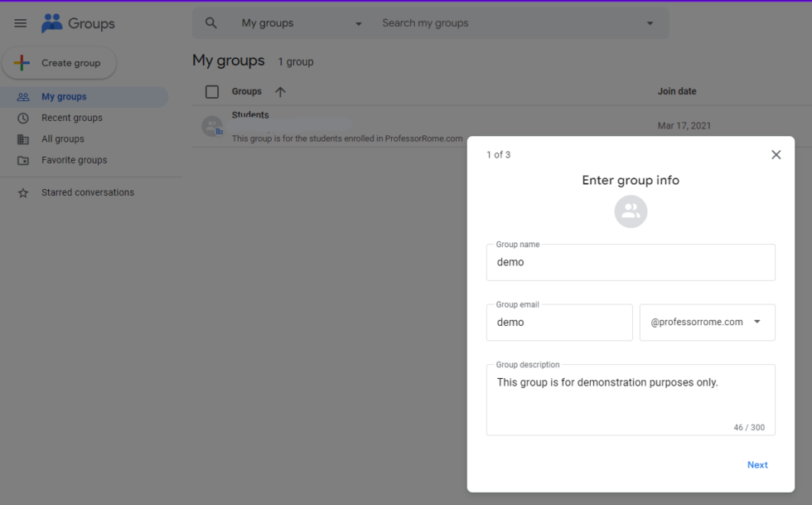The width and height of the screenshot is (812, 505).
Task: Click the ascending sort arrow next to Groups
Action: pos(280,91)
